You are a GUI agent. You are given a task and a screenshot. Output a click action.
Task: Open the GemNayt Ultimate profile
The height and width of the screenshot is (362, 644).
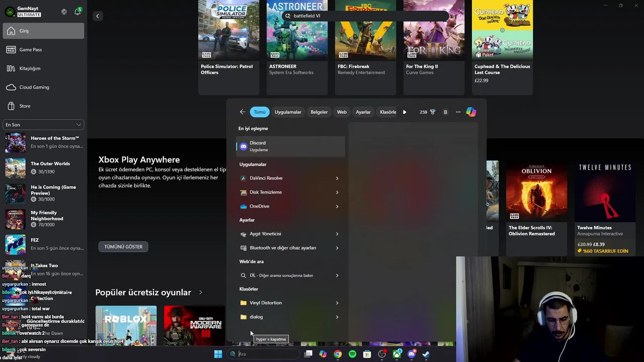coord(24,12)
